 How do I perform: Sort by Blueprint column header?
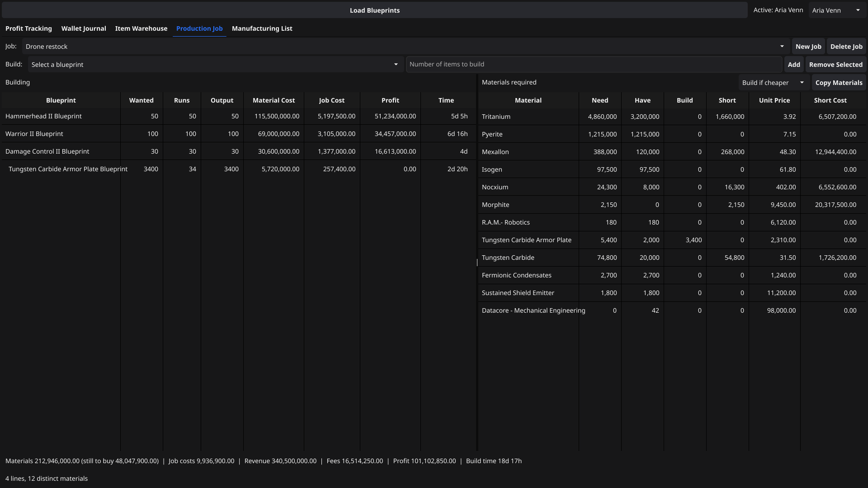coord(61,100)
